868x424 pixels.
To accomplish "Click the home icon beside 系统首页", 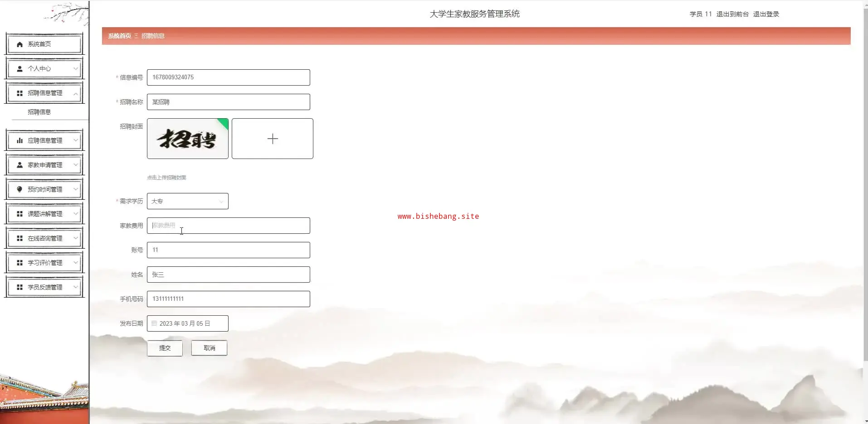I will 20,44.
